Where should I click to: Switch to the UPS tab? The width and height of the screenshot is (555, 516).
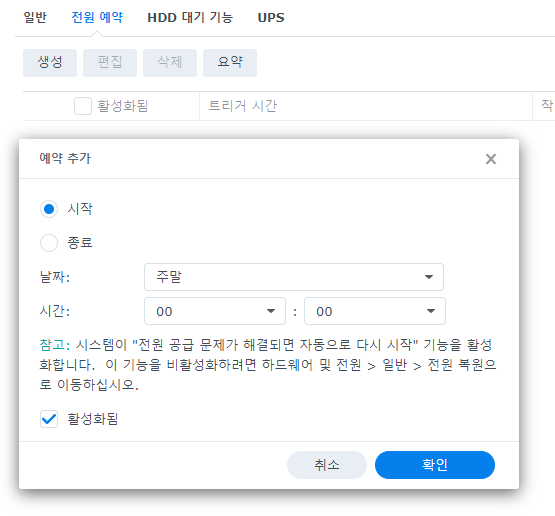pos(271,17)
